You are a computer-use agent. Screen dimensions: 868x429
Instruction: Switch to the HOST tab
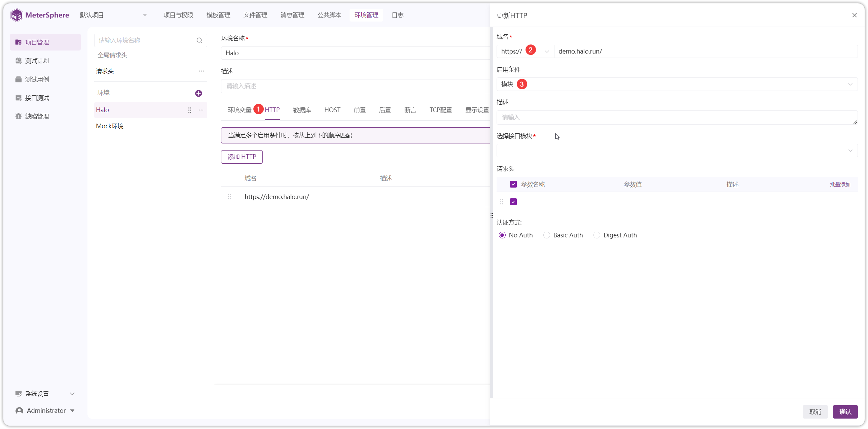(x=332, y=110)
